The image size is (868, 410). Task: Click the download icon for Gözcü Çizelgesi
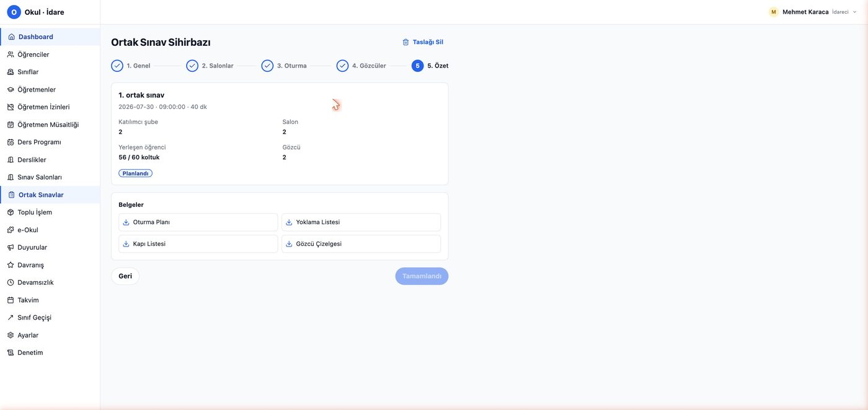289,244
